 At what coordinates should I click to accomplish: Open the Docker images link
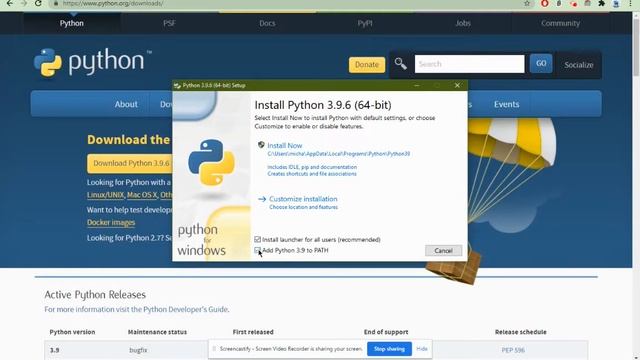(x=111, y=222)
